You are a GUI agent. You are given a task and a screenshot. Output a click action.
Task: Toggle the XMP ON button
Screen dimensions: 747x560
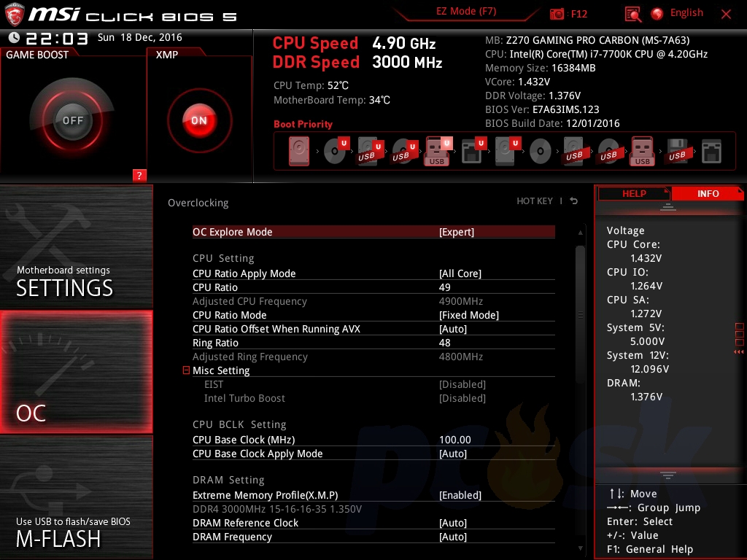tap(199, 120)
